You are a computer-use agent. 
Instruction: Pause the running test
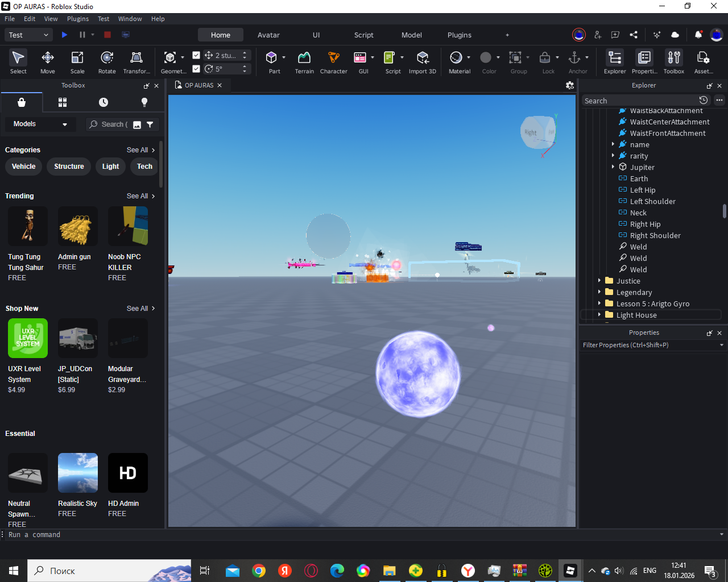tap(82, 35)
